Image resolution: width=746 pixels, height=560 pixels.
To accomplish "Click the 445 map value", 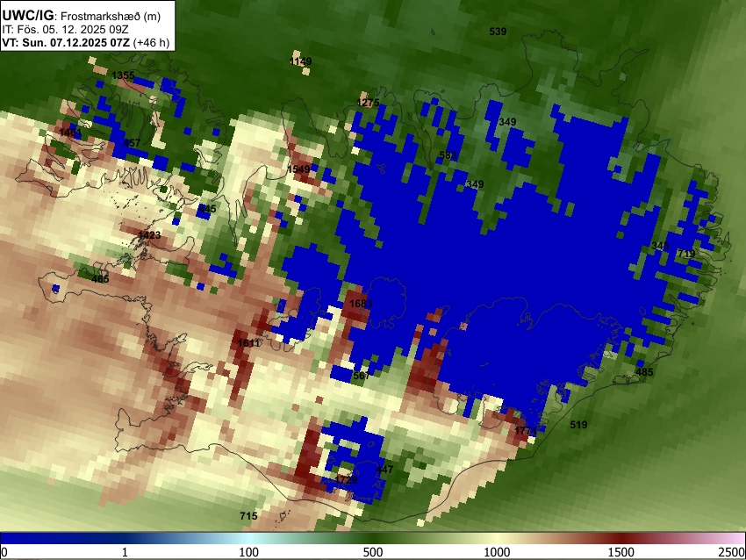I will point(207,208).
